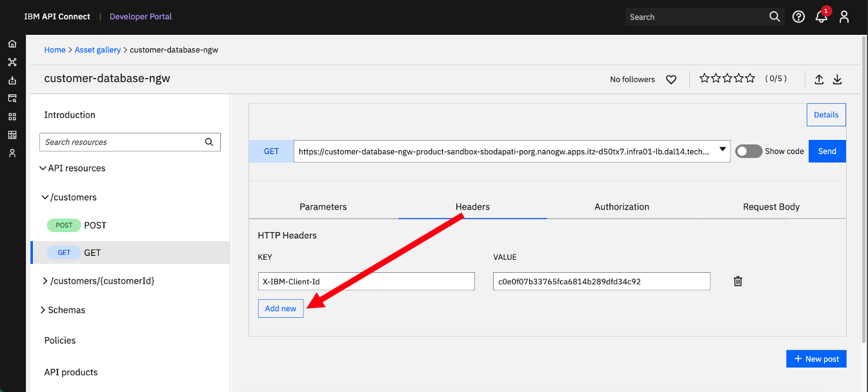Click the header VALUE input field
The width and height of the screenshot is (868, 392).
pyautogui.click(x=601, y=281)
